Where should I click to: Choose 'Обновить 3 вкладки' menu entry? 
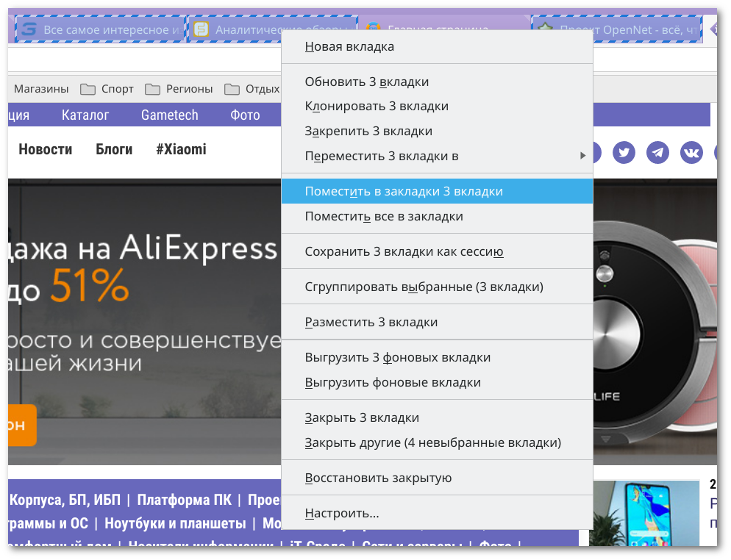coord(437,82)
